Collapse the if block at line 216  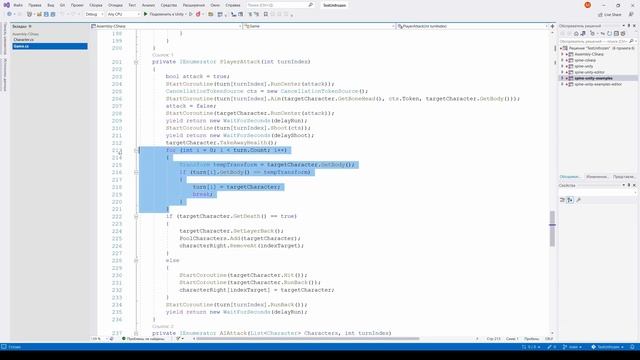(136, 172)
